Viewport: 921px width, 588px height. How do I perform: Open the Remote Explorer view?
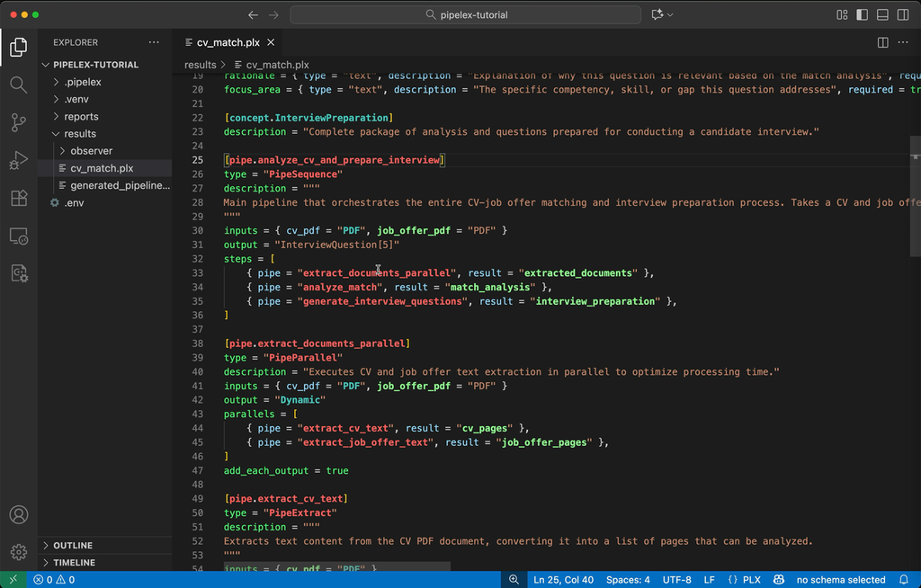coord(18,236)
